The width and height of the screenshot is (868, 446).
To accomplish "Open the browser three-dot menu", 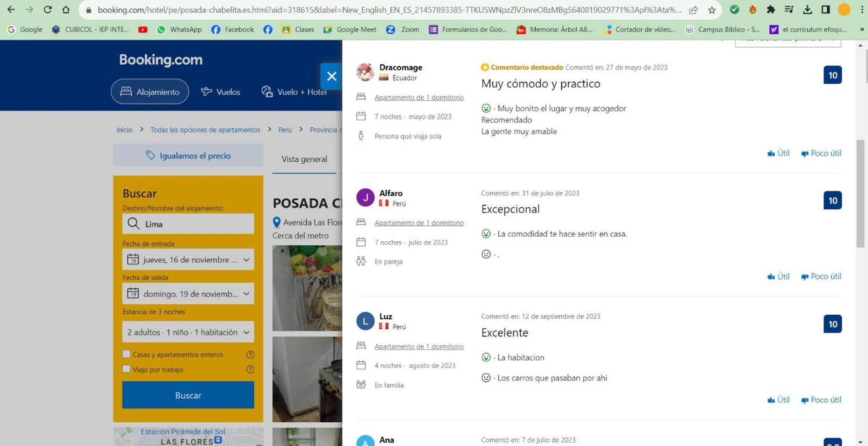I will pyautogui.click(x=862, y=10).
